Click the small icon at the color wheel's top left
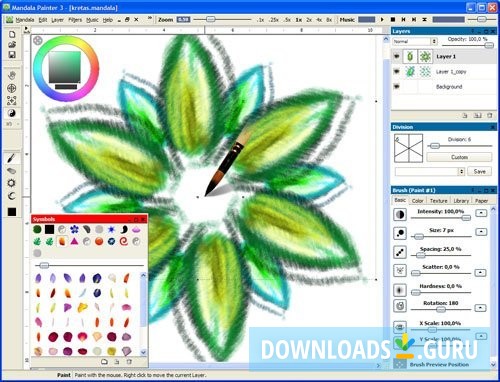Image resolution: width=500 pixels, height=382 pixels. click(x=38, y=40)
